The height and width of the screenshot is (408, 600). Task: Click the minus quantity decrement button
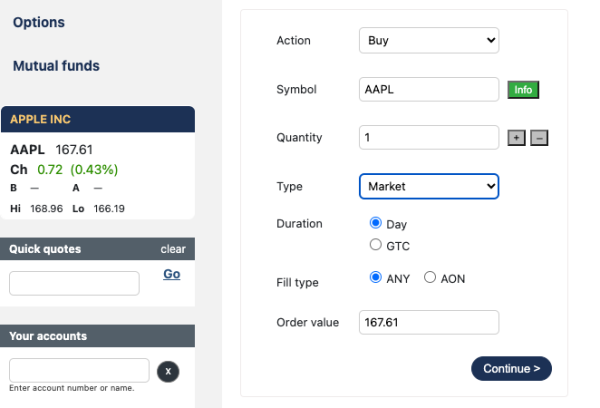(x=539, y=138)
